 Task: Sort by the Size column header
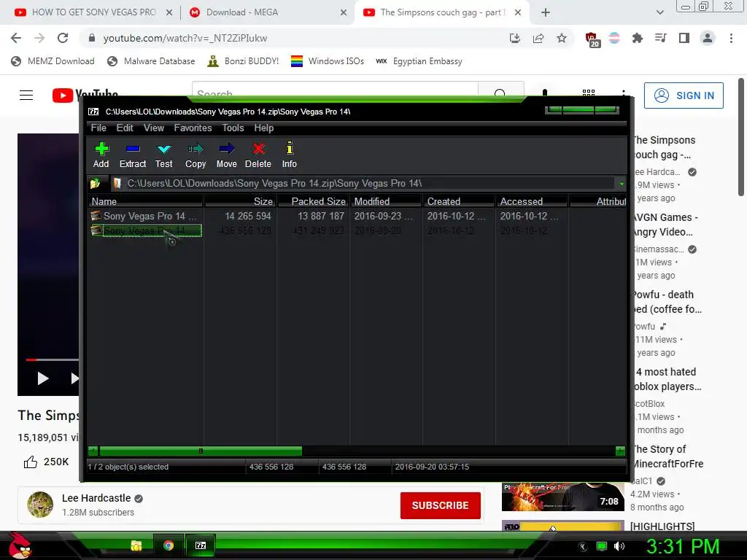coord(241,201)
